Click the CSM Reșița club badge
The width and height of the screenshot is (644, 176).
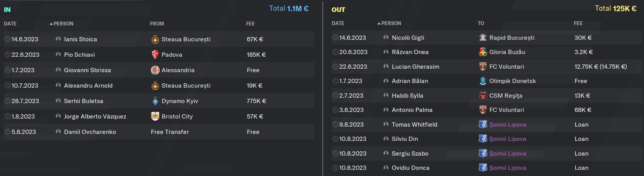[x=483, y=96]
